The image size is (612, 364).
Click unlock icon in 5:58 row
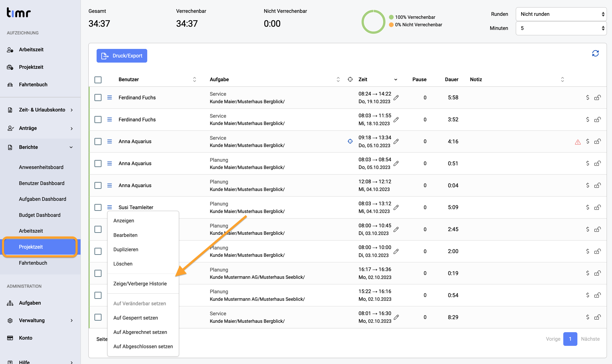pyautogui.click(x=597, y=97)
